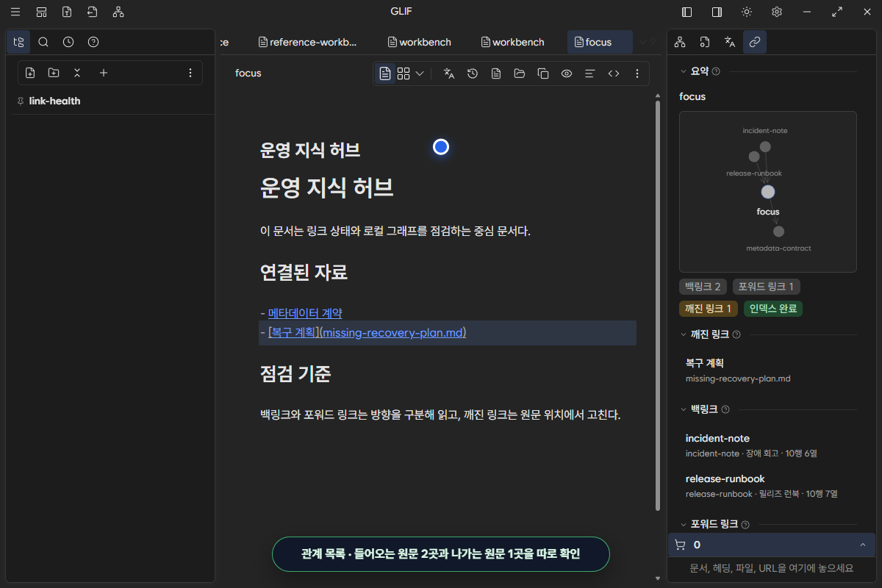Click the translate icon in the editor toolbar
Image resolution: width=882 pixels, height=588 pixels.
click(449, 73)
